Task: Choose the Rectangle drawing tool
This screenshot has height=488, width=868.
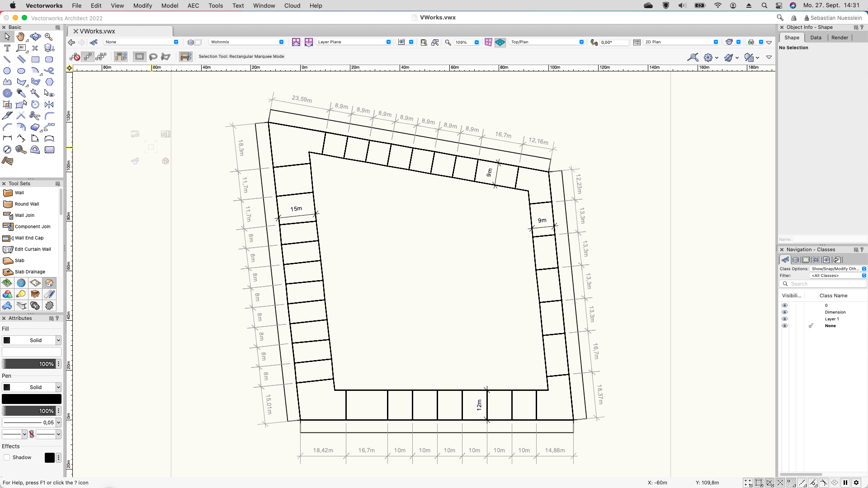Action: tap(35, 59)
